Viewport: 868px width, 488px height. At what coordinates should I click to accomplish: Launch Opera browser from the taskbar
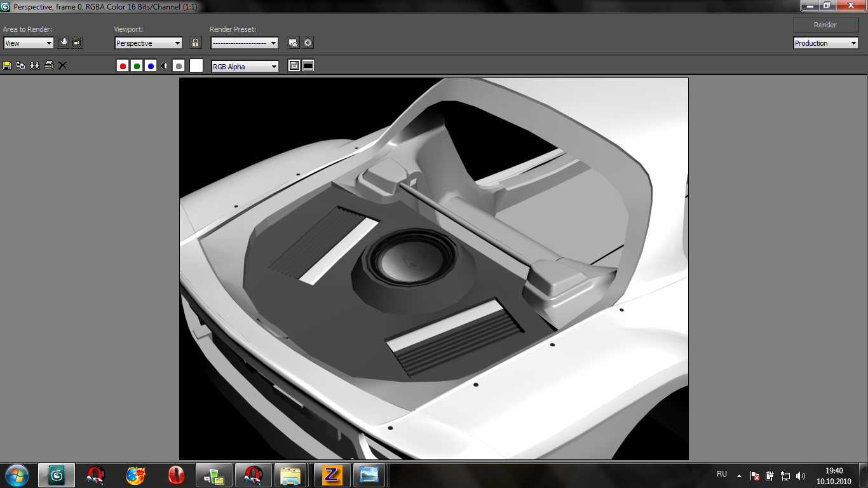[175, 475]
